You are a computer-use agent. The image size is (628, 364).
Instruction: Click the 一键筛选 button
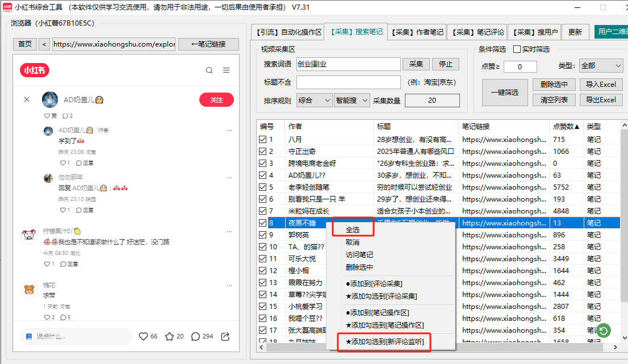tap(504, 93)
